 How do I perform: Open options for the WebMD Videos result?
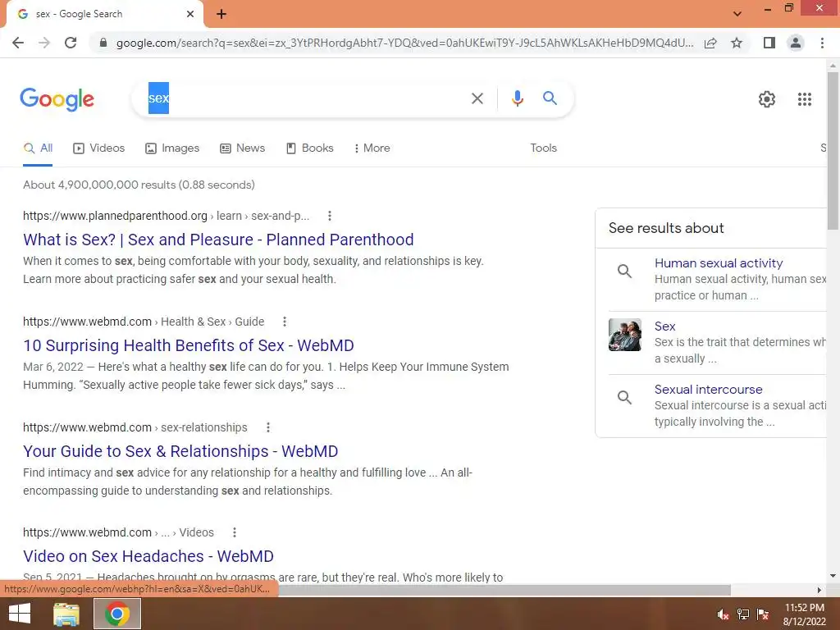pos(234,532)
